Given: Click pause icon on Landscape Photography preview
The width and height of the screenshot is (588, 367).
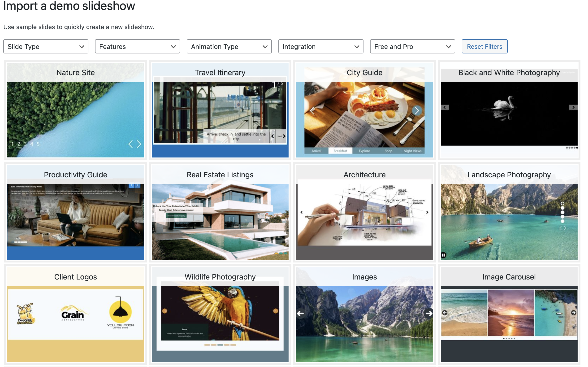Looking at the screenshot, I should pos(443,255).
